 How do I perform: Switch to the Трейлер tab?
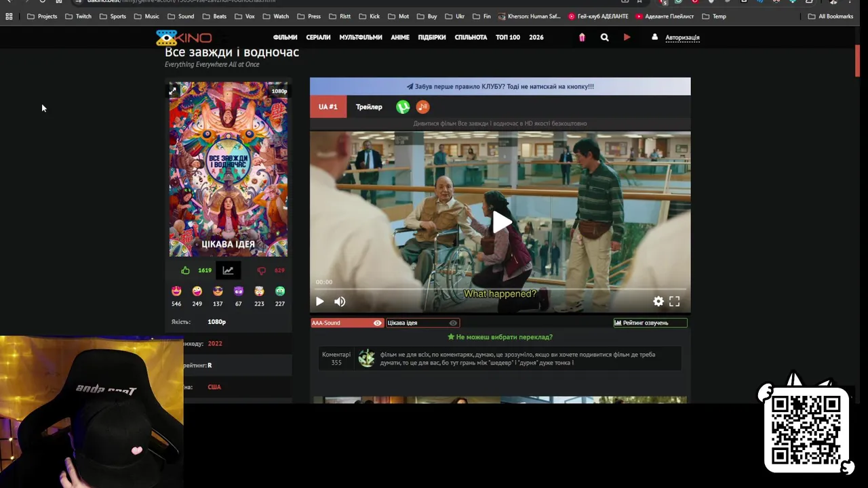pos(369,106)
